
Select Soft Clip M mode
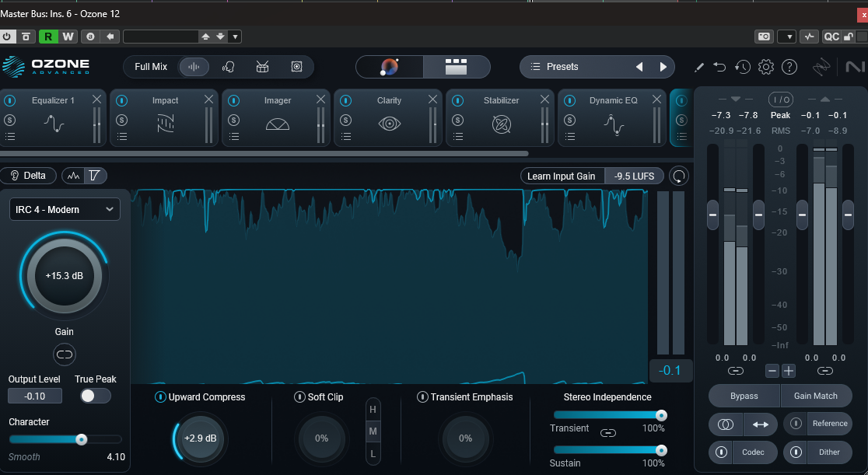click(373, 431)
